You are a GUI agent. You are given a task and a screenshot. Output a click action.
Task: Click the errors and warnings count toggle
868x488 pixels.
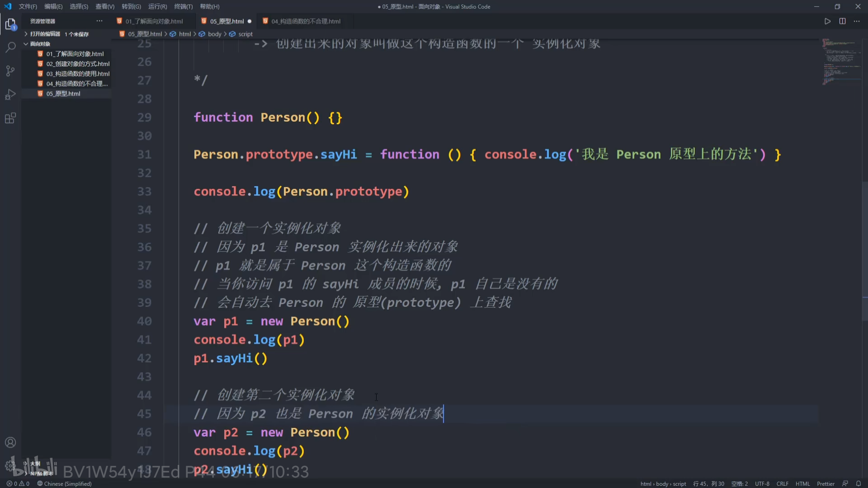18,483
